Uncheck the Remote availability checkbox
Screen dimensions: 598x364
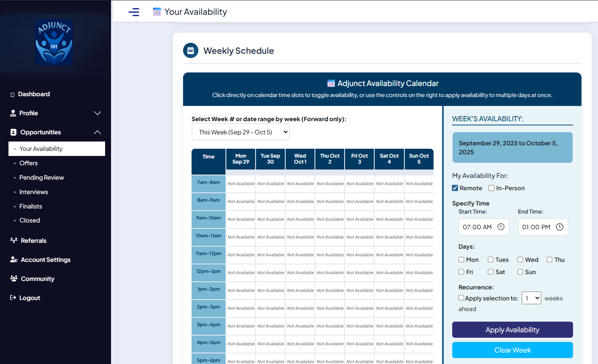coord(455,188)
